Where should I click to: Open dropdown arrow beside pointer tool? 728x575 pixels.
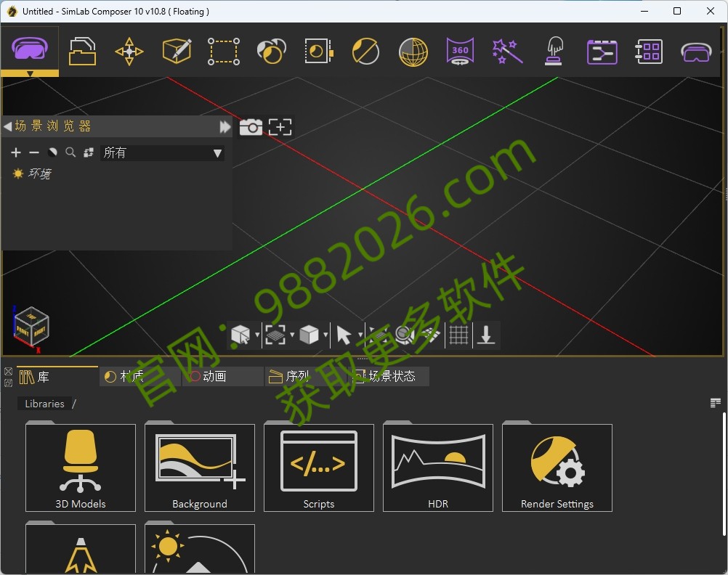point(360,335)
